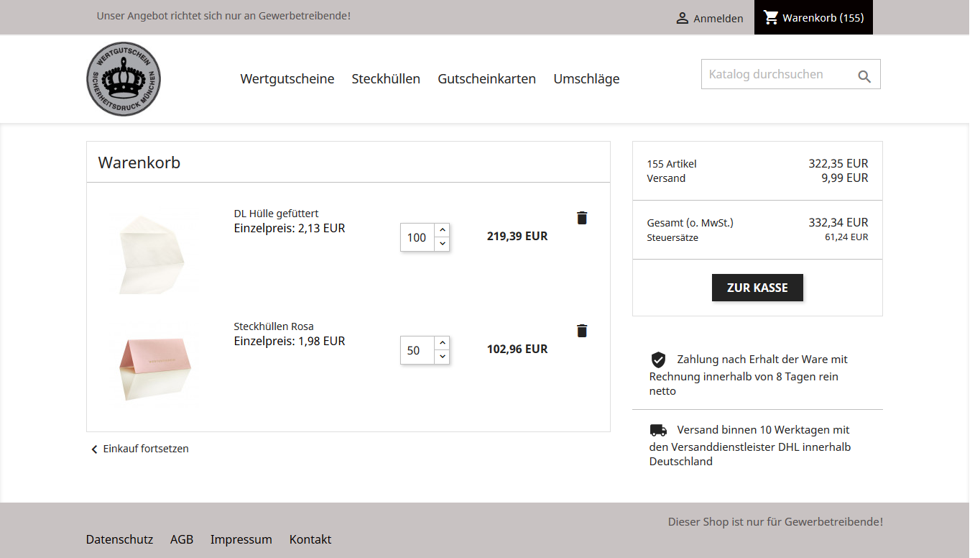Screen dimensions: 980x558
Task: Click the 155 Artikel summary label
Action: click(x=672, y=164)
